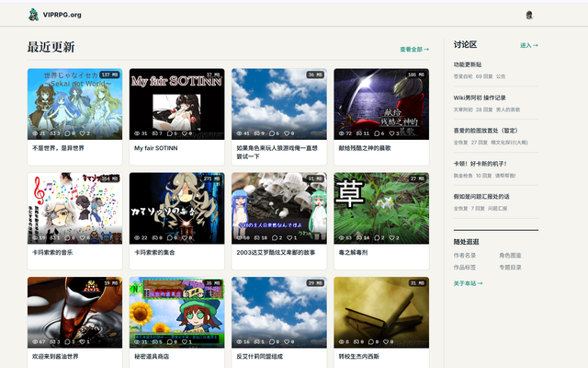588x368 pixels.
Task: Open the 功能更新贴 discussion thread
Action: click(x=468, y=64)
